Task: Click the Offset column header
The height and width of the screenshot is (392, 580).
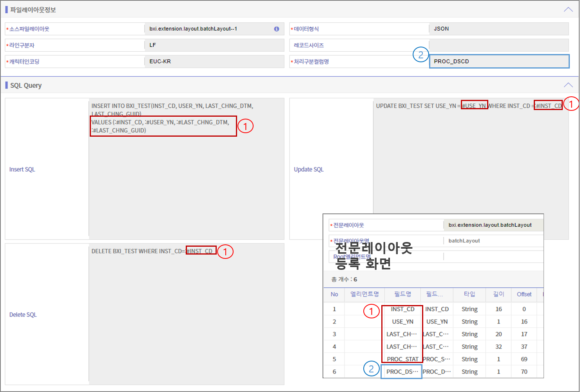Action: point(524,294)
